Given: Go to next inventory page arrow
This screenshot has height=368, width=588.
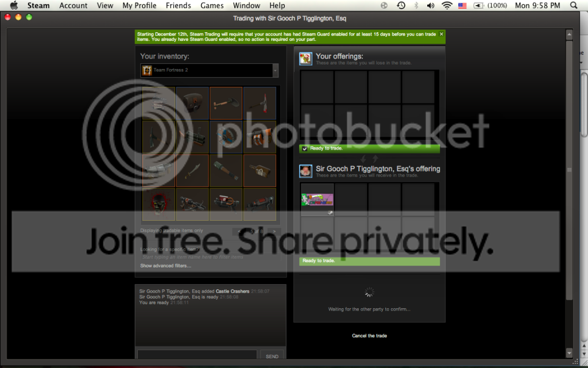Looking at the screenshot, I should (274, 231).
